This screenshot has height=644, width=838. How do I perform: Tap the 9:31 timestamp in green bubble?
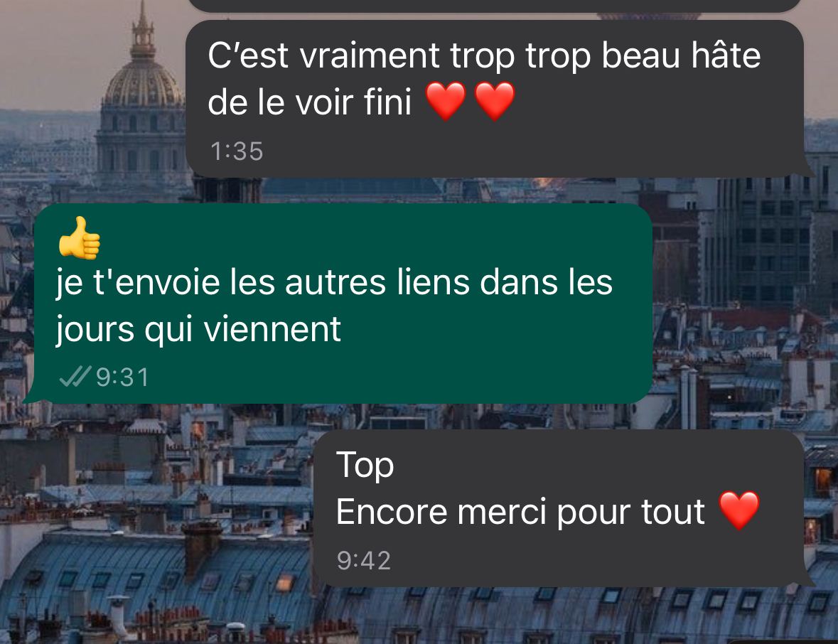coord(122,377)
